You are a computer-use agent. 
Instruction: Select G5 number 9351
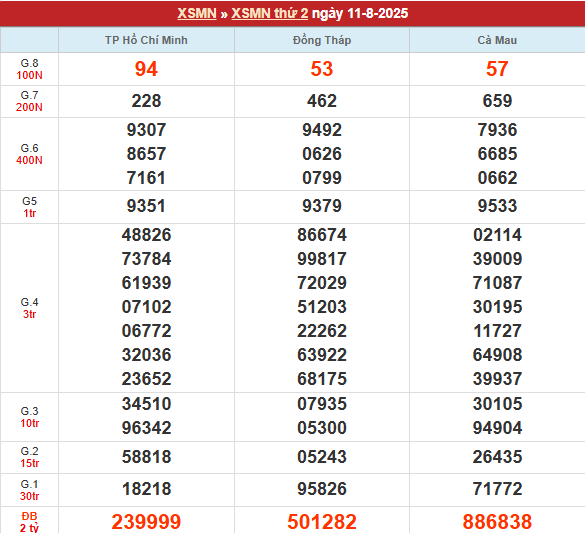coord(146,206)
